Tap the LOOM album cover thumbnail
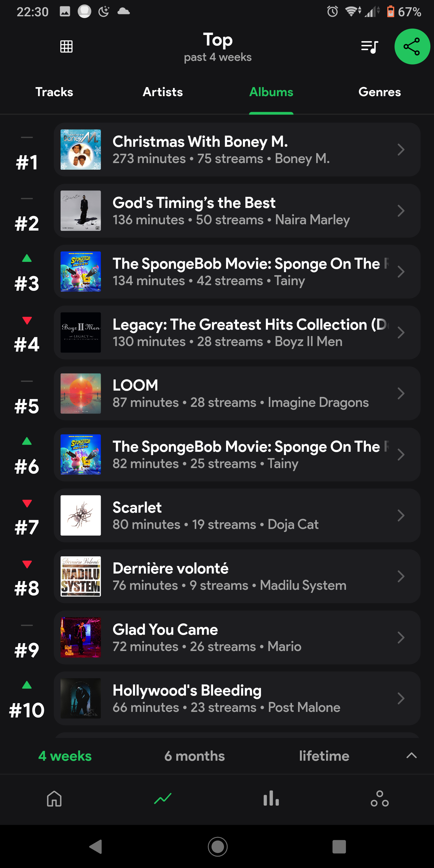434x868 pixels. click(80, 394)
